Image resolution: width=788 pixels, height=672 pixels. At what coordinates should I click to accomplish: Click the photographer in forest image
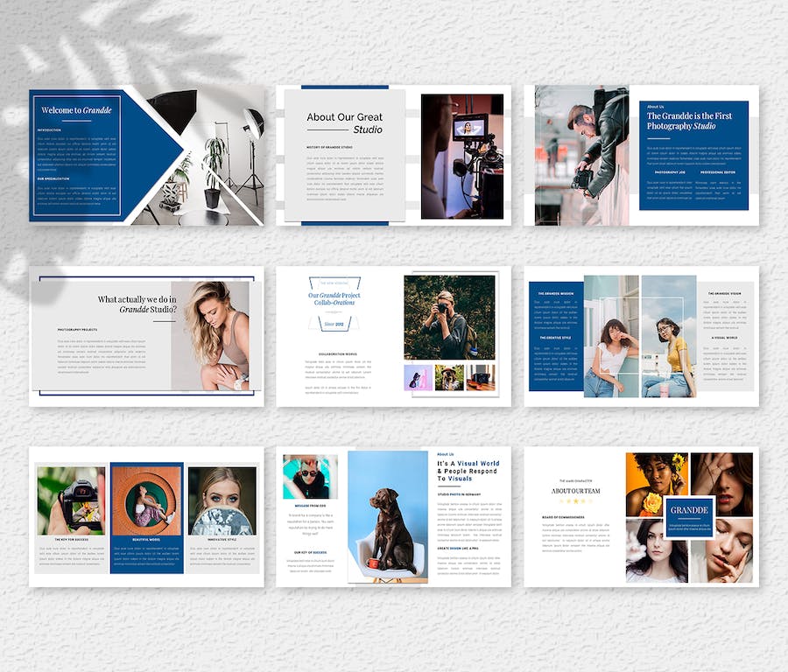pos(449,318)
